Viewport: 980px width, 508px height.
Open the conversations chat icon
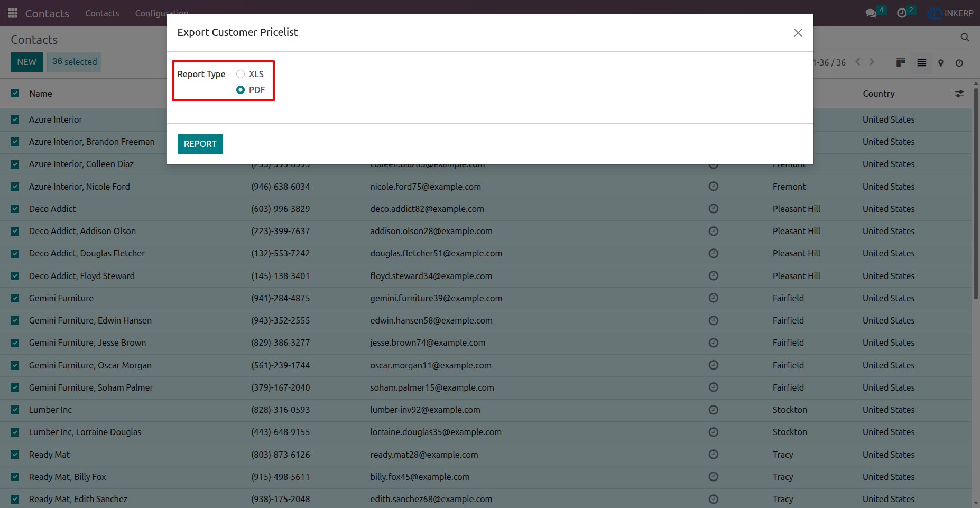coord(871,13)
